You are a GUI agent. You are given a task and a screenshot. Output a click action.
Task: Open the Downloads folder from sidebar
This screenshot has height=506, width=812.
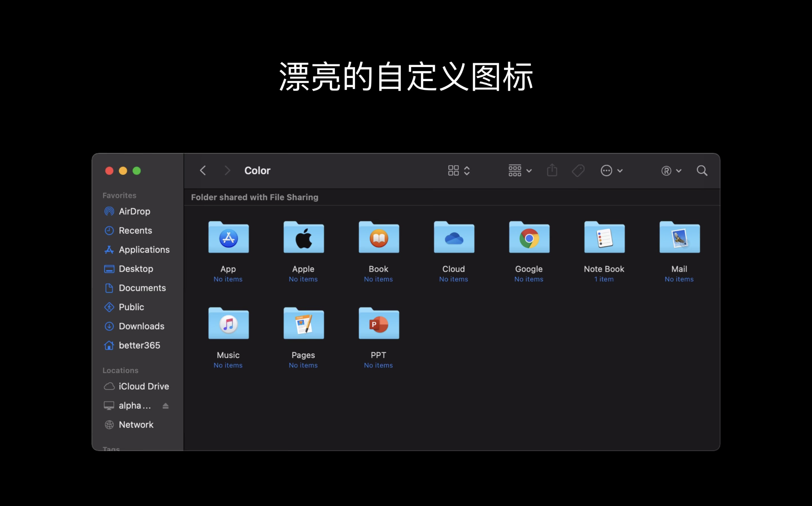pyautogui.click(x=141, y=326)
